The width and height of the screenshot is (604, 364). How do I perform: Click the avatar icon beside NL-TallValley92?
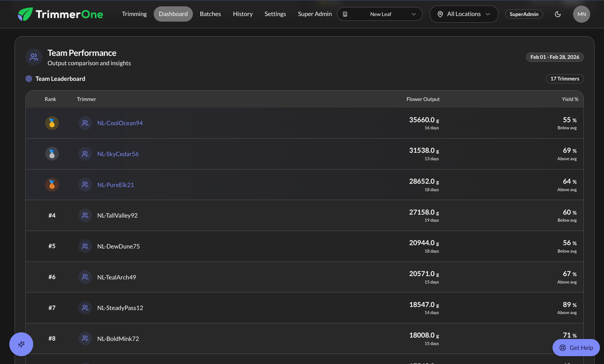(x=85, y=215)
